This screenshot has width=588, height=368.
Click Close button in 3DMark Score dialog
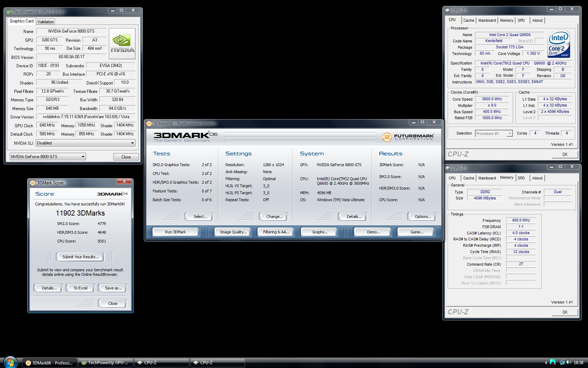pos(113,304)
